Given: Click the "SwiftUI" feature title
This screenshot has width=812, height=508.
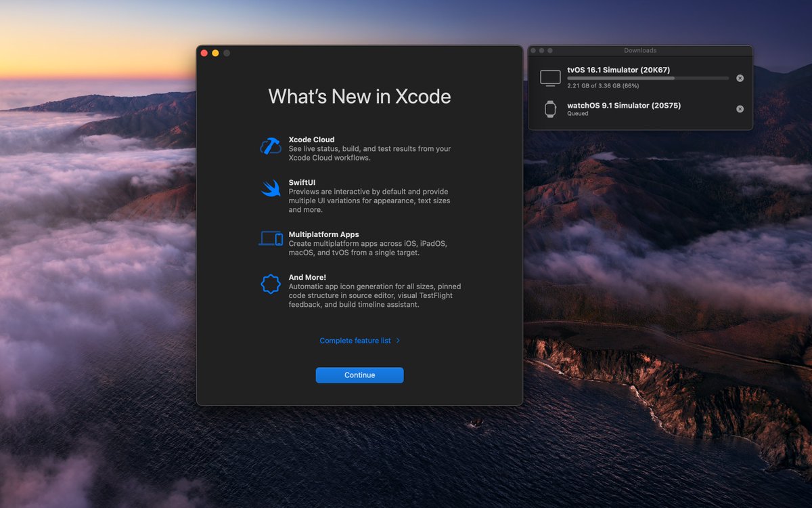Looking at the screenshot, I should pyautogui.click(x=302, y=182).
